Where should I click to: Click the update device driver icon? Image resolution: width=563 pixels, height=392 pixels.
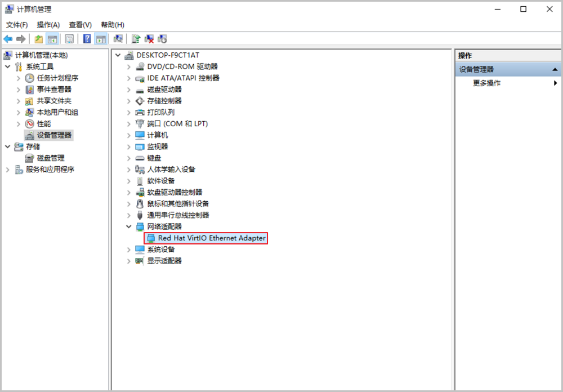coord(136,39)
